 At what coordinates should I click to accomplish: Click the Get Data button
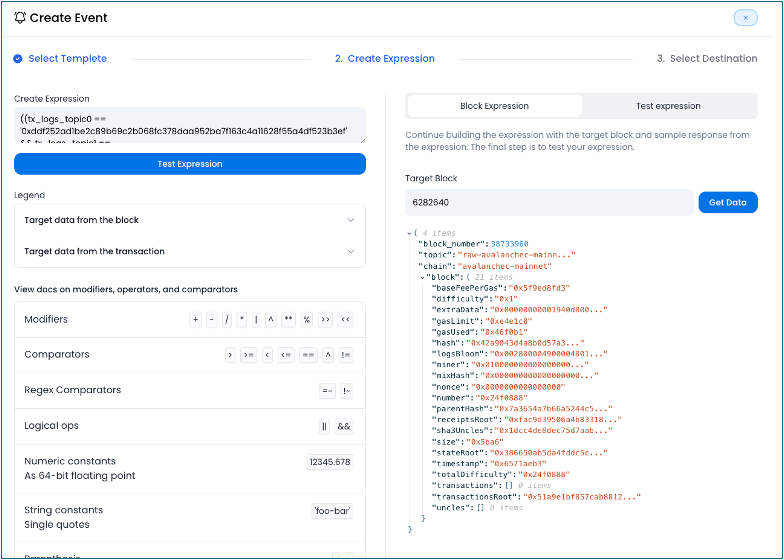point(728,202)
